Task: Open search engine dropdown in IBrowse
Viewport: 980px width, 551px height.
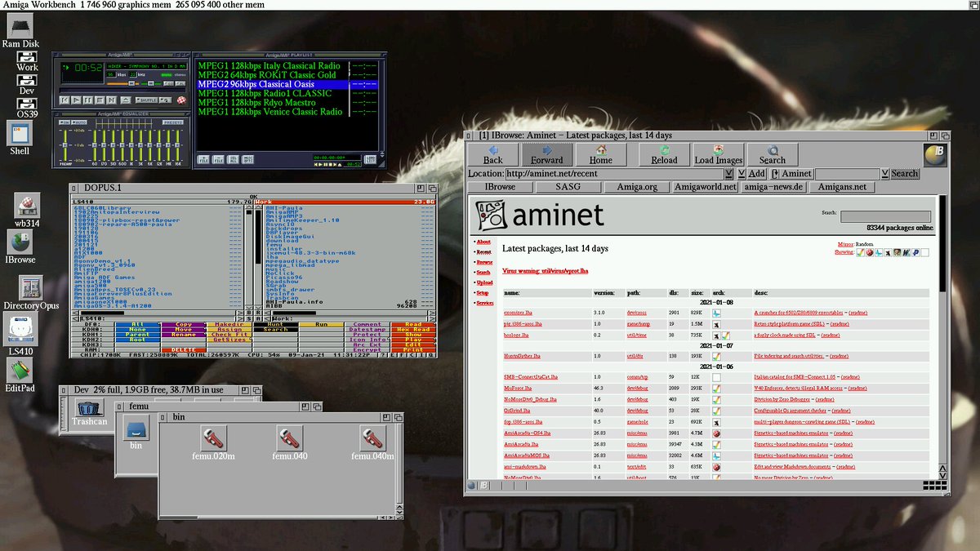Action: pos(885,173)
